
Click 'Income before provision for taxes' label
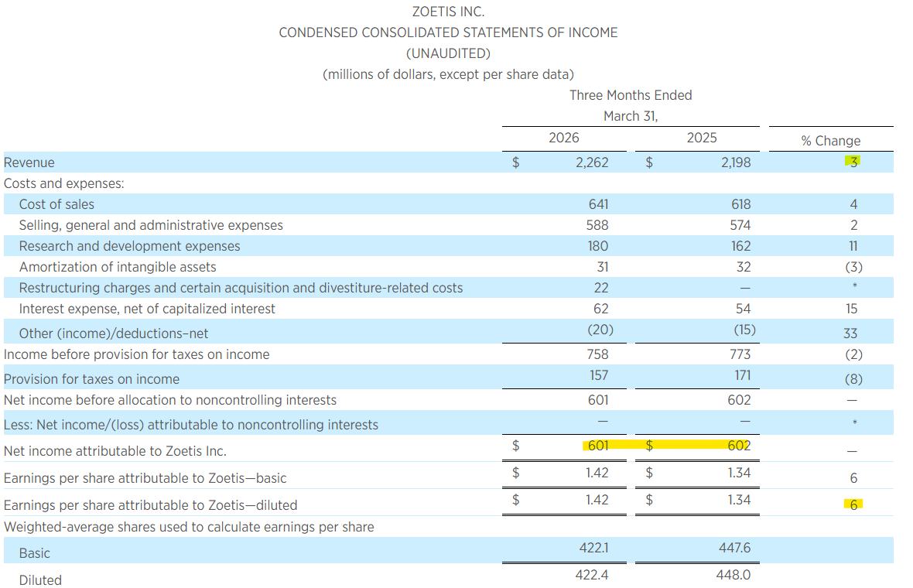tap(136, 354)
